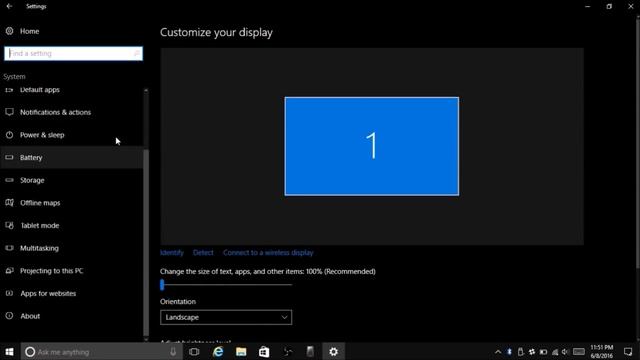
Task: Click the Settings gear in taskbar
Action: tap(333, 351)
